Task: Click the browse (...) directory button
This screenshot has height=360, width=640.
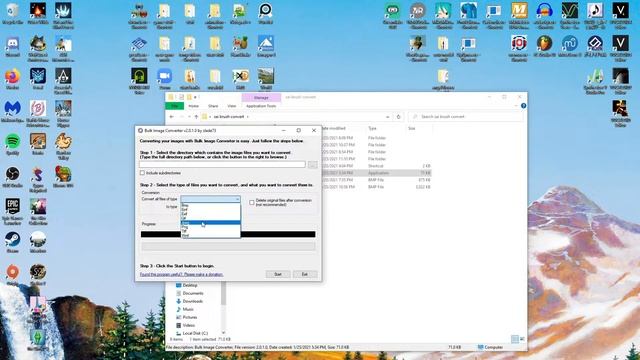Action: tap(313, 164)
